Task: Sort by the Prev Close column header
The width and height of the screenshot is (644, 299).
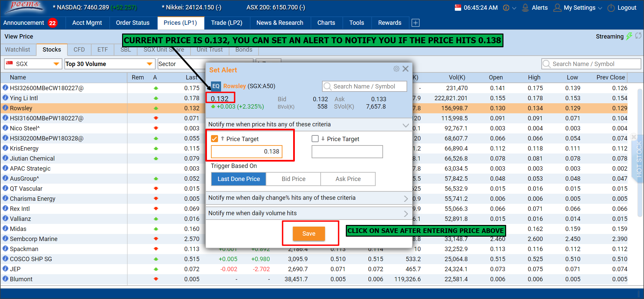Action: point(610,77)
